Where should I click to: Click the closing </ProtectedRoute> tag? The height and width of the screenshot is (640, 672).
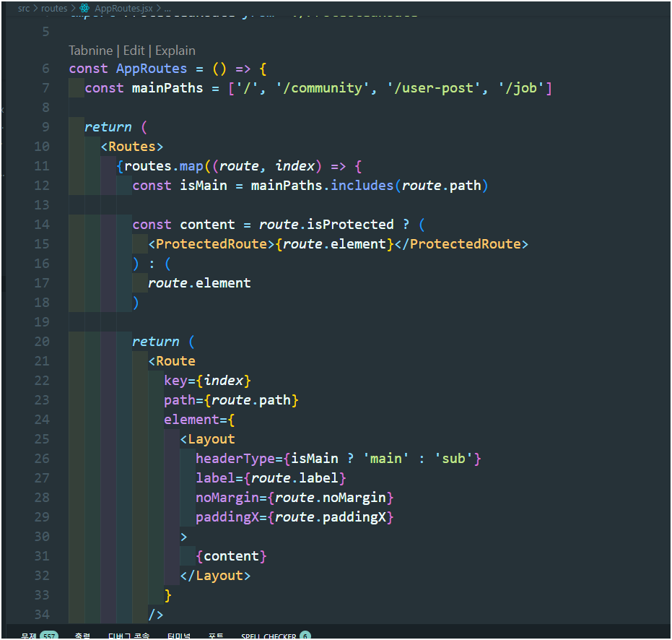461,244
